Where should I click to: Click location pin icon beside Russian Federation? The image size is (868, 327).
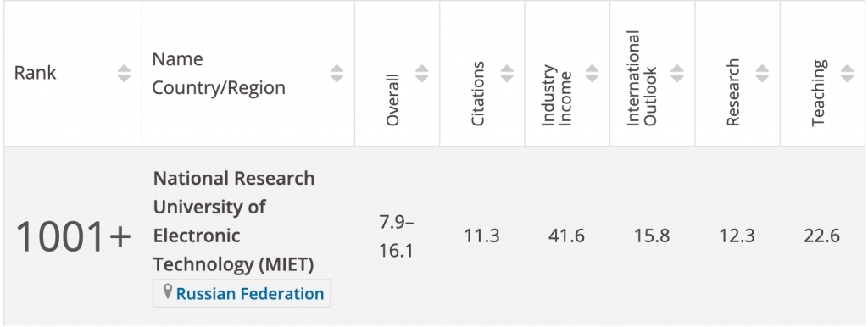point(168,292)
